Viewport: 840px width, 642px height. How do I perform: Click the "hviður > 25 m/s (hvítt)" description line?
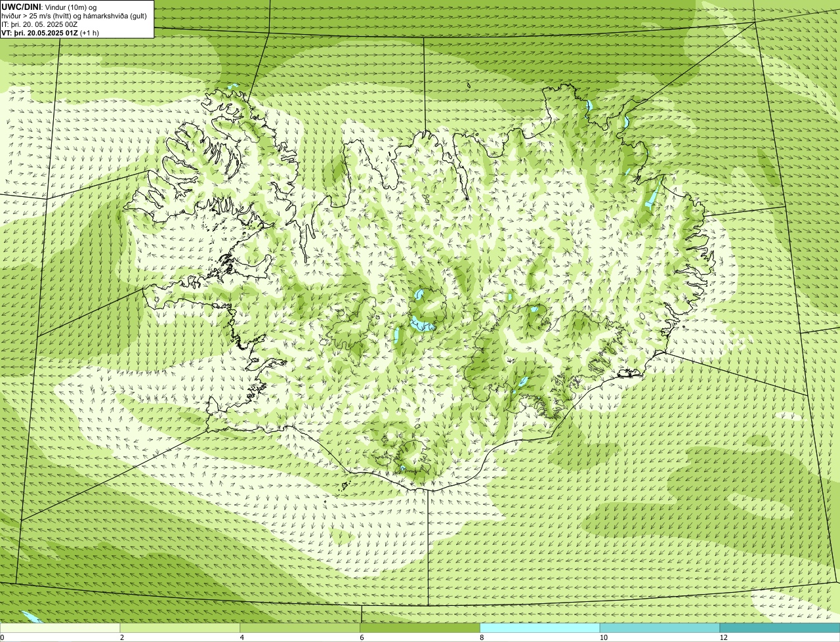tap(75, 15)
